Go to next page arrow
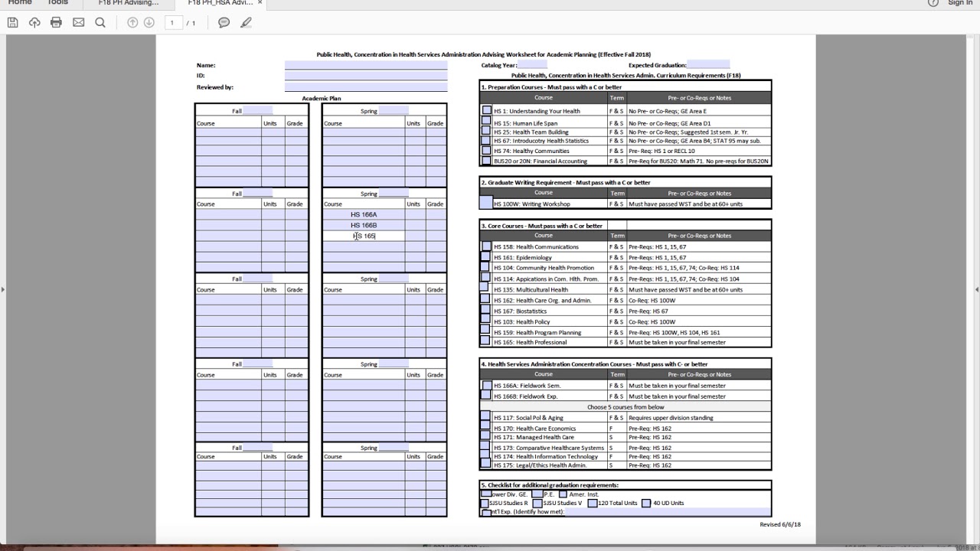The width and height of the screenshot is (980, 551). (x=149, y=23)
